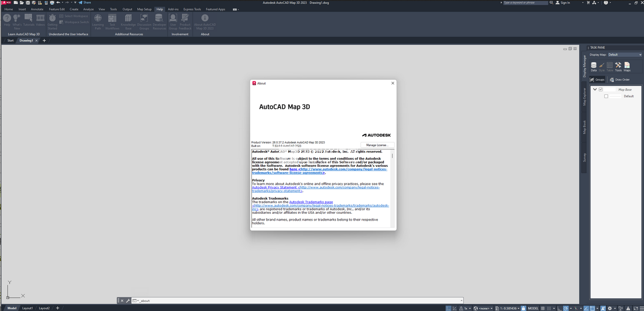Screen dimensions: 644x311
Task: Switch to the Annotate ribbon tab
Action: coord(37,9)
